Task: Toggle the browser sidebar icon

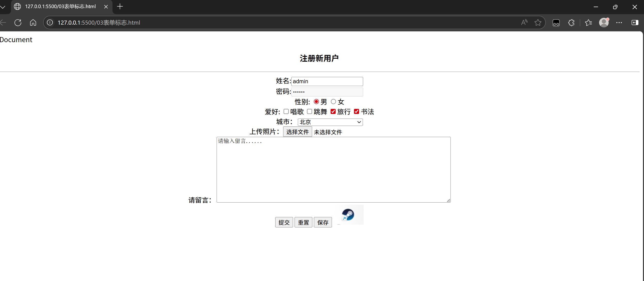Action: click(x=635, y=23)
